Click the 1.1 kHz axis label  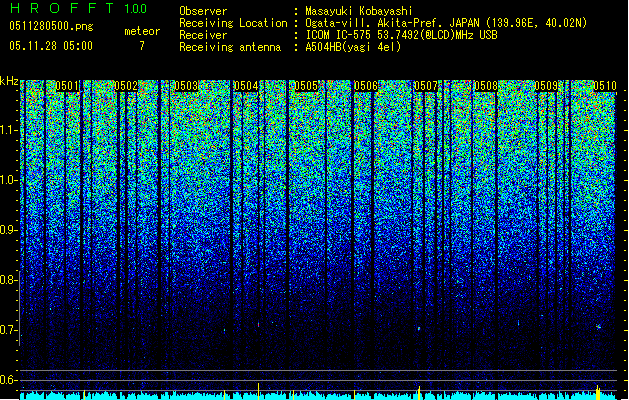pyautogui.click(x=9, y=130)
